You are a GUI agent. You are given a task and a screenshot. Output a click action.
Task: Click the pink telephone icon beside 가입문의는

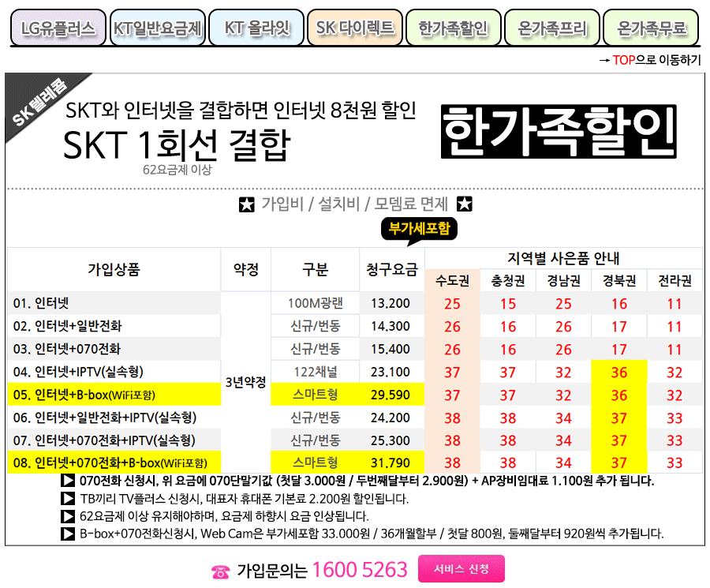[x=220, y=571]
